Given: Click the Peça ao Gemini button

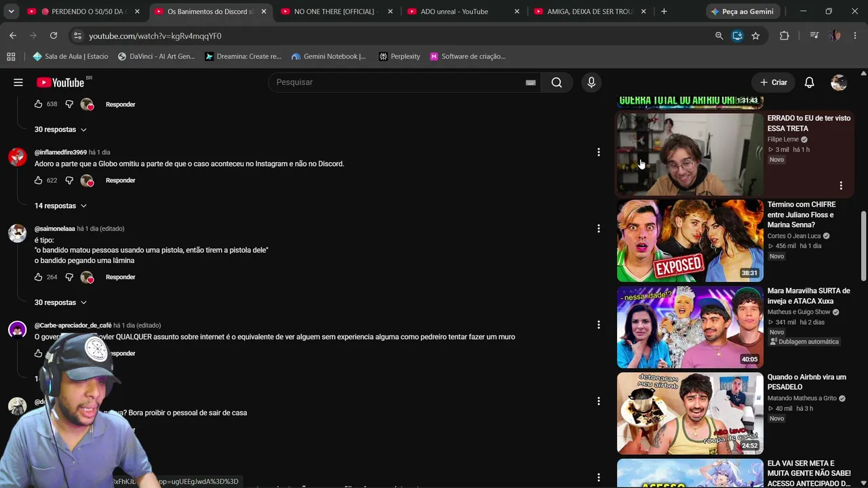Looking at the screenshot, I should 743,12.
